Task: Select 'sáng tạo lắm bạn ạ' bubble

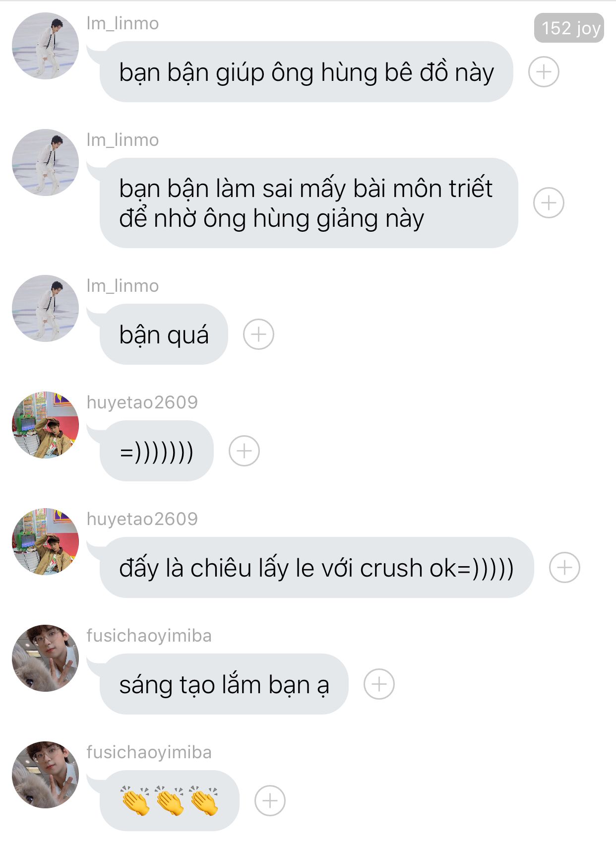Action: 224,684
